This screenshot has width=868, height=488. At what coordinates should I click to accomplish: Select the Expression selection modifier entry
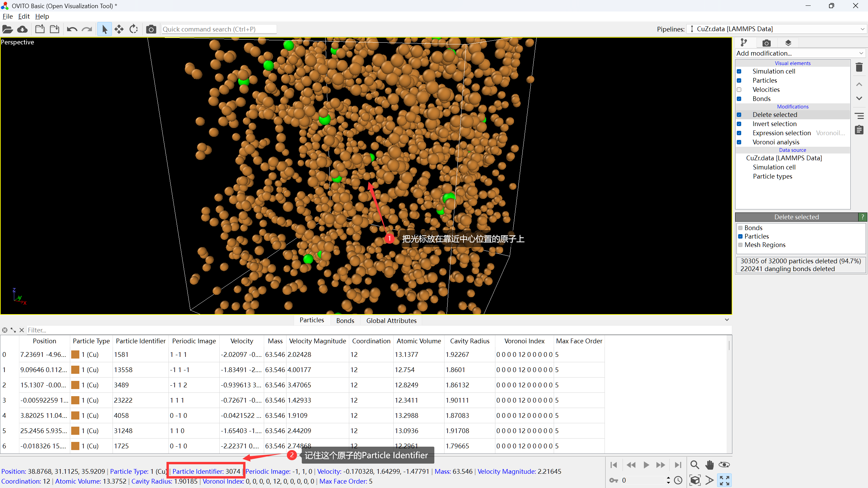[782, 133]
